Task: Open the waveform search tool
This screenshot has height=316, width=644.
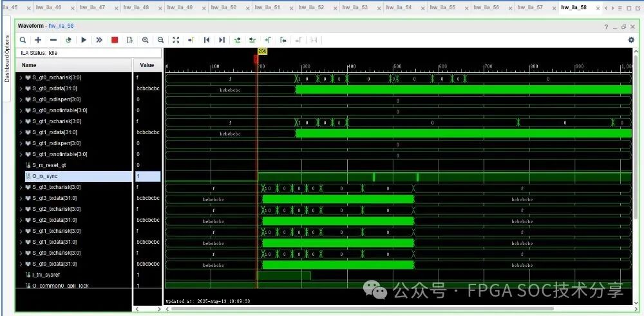Action: point(23,40)
